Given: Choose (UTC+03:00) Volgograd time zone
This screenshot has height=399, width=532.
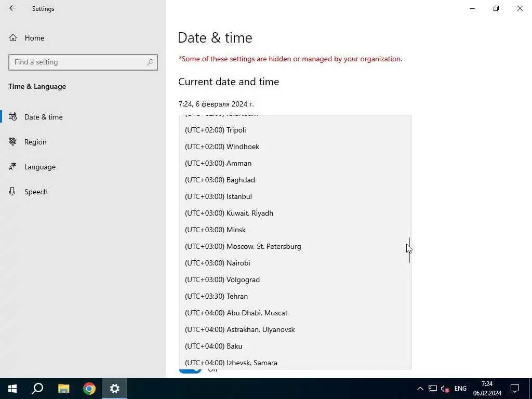Looking at the screenshot, I should tap(295, 280).
